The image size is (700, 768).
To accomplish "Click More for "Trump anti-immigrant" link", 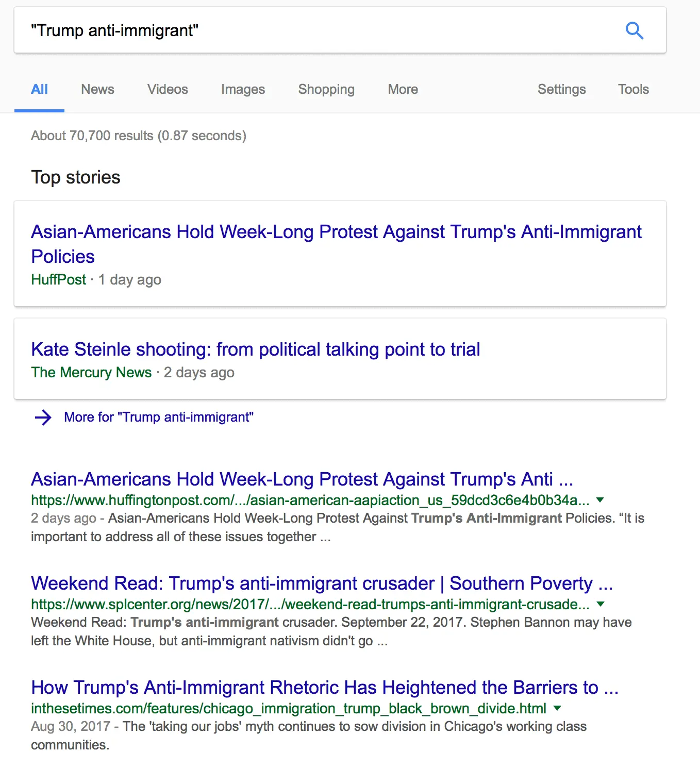I will [158, 417].
